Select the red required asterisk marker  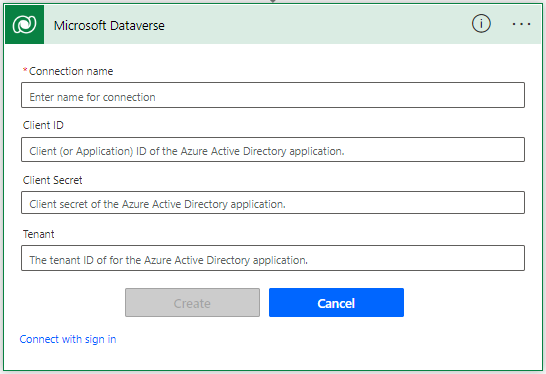click(x=25, y=70)
